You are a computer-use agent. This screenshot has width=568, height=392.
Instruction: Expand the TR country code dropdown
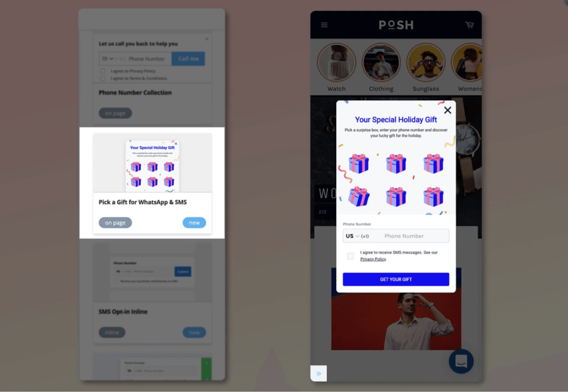[x=107, y=58]
